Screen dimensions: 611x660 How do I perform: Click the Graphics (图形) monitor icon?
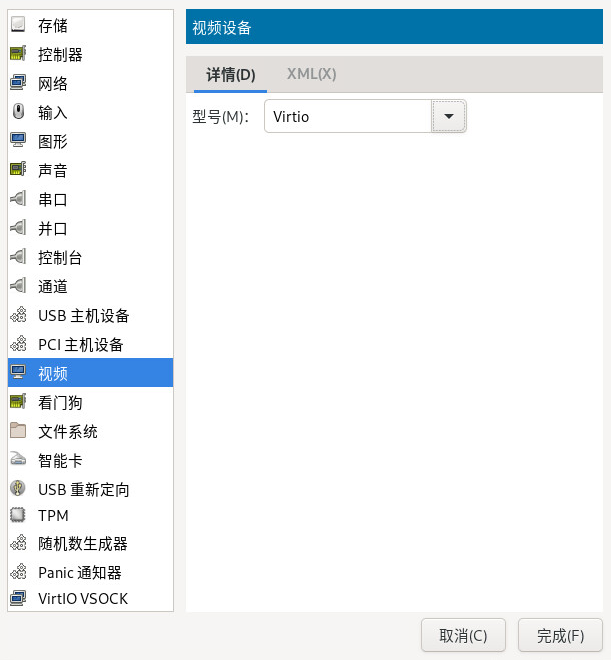(18, 141)
